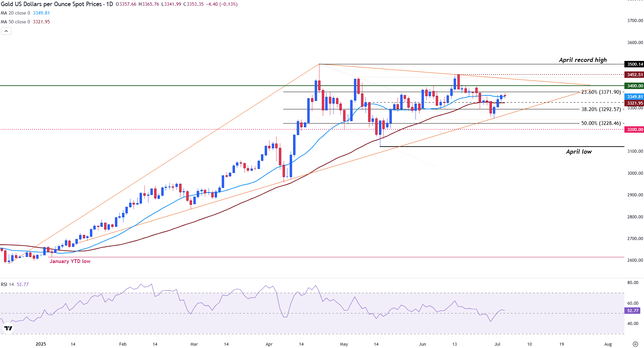Click the 52.77 RSI value label
644x348 pixels.
633,311
